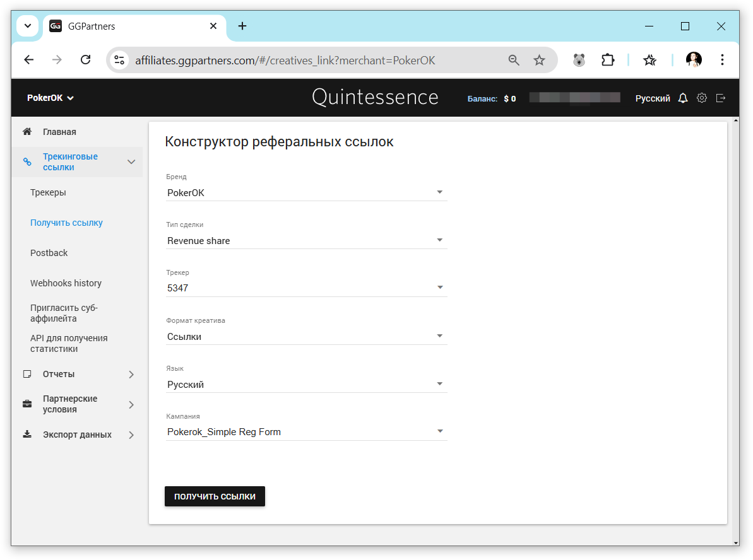Screen dimensions: 753x560
Task: Open Пригласить суб-аффилейта
Action: point(64,313)
